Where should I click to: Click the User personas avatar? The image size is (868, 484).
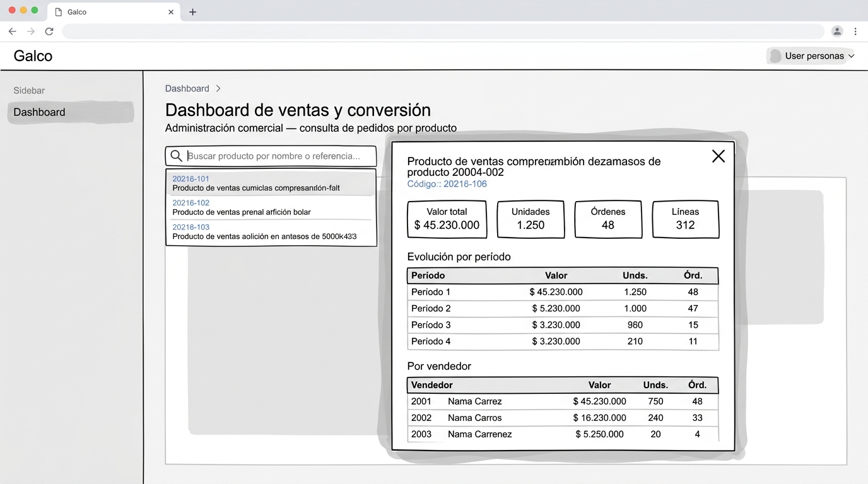[x=775, y=56]
